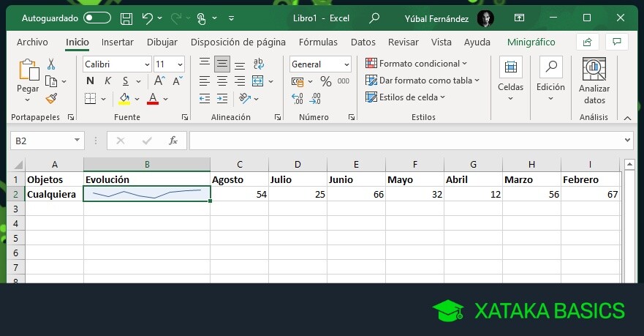Click Merge and center icon
The height and width of the screenshot is (336, 644).
(258, 81)
